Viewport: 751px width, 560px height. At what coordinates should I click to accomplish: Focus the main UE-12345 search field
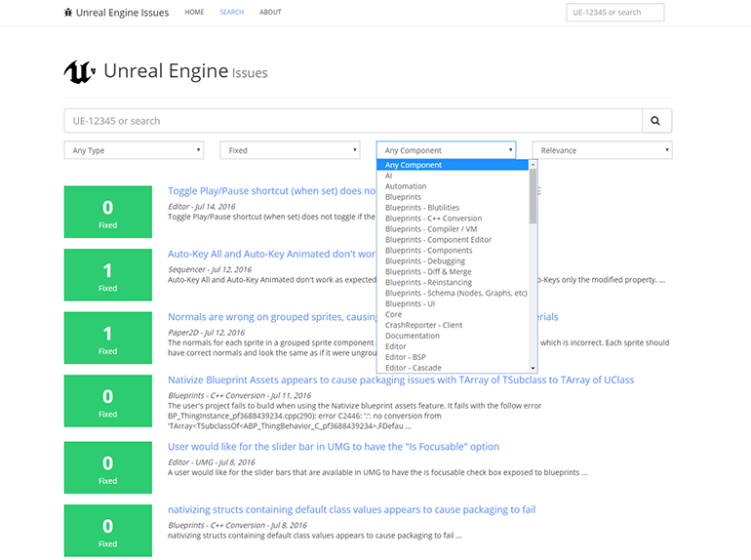pos(353,121)
